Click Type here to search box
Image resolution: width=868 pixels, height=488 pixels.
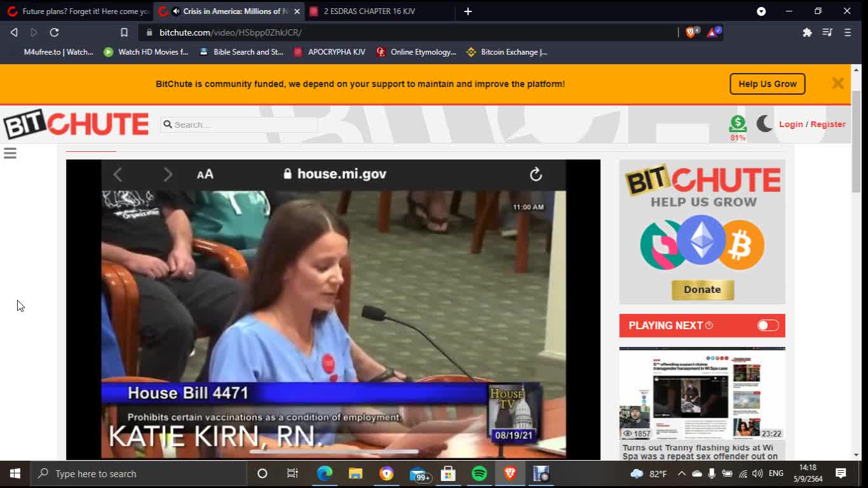click(x=139, y=474)
